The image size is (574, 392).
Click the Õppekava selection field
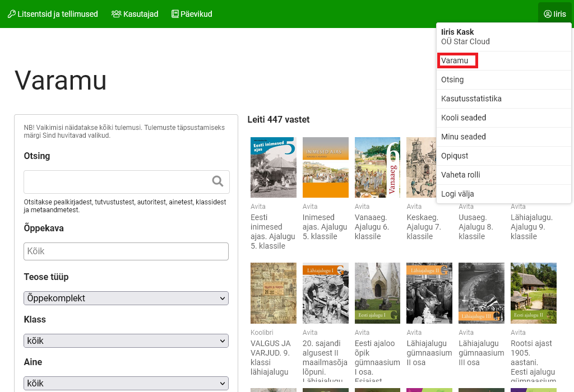126,251
